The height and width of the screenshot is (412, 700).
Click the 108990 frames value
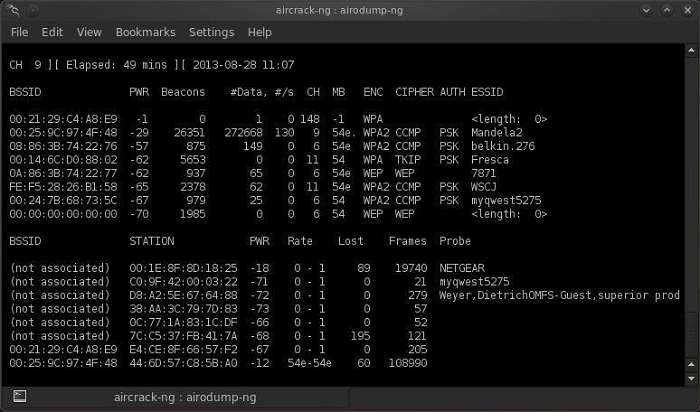click(x=408, y=363)
